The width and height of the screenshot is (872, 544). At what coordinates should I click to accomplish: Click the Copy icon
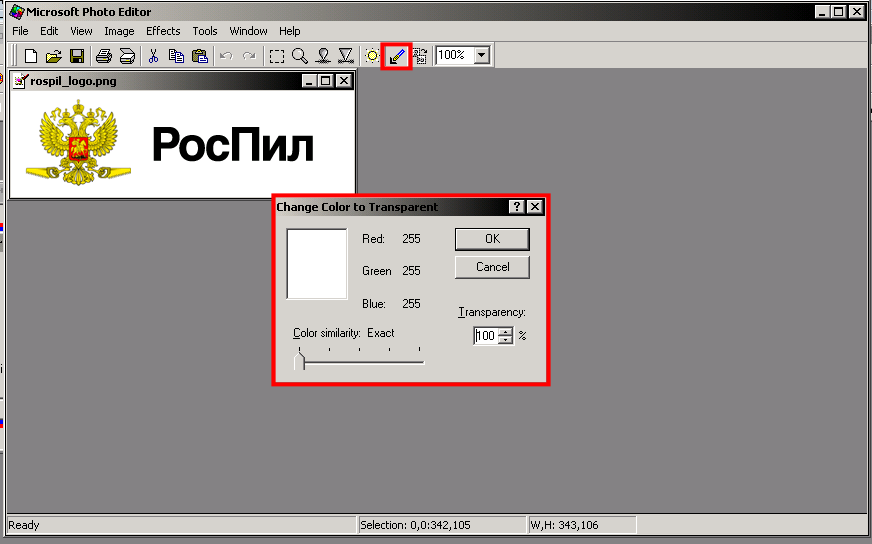(176, 56)
